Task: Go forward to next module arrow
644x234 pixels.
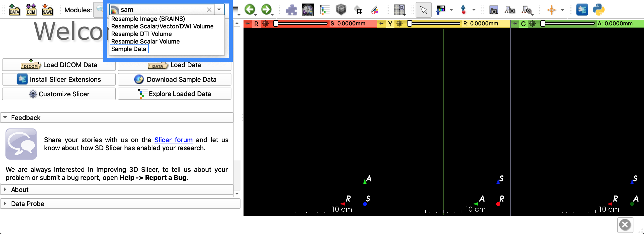Action: [x=266, y=10]
